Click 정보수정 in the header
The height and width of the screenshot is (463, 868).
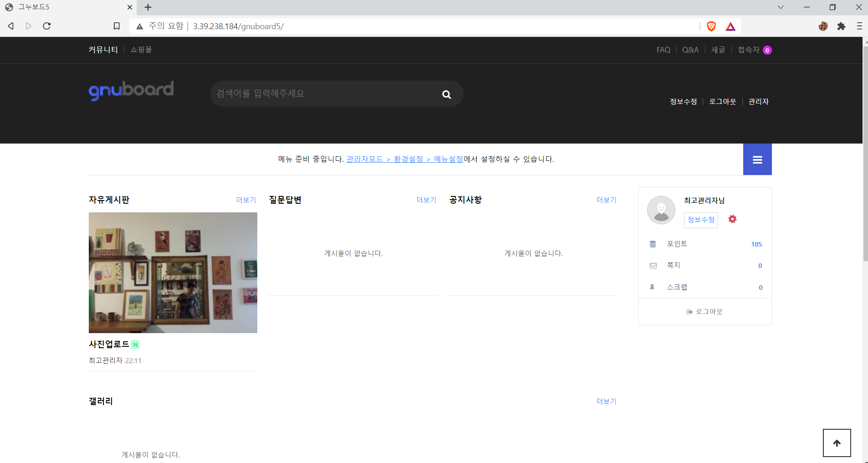(683, 102)
